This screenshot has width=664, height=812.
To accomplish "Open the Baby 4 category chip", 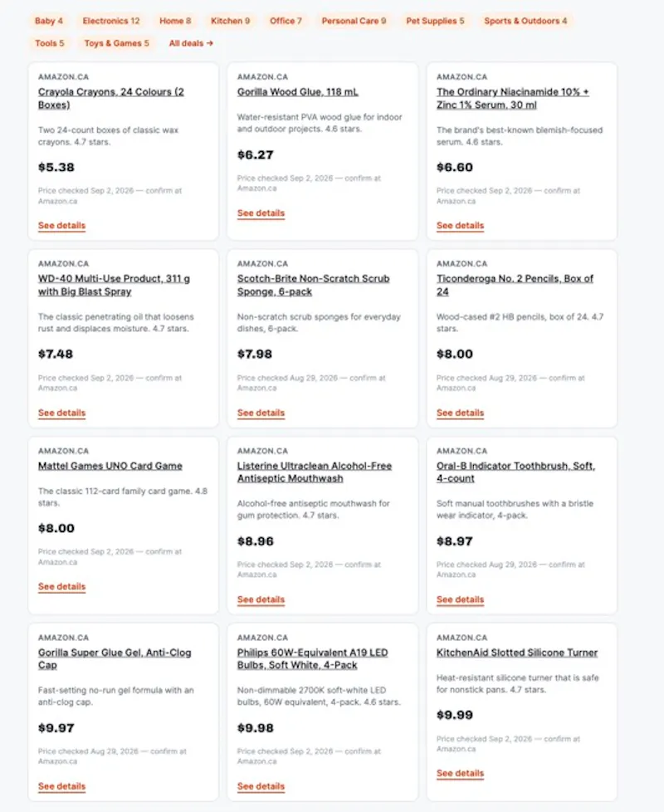I will coord(49,21).
